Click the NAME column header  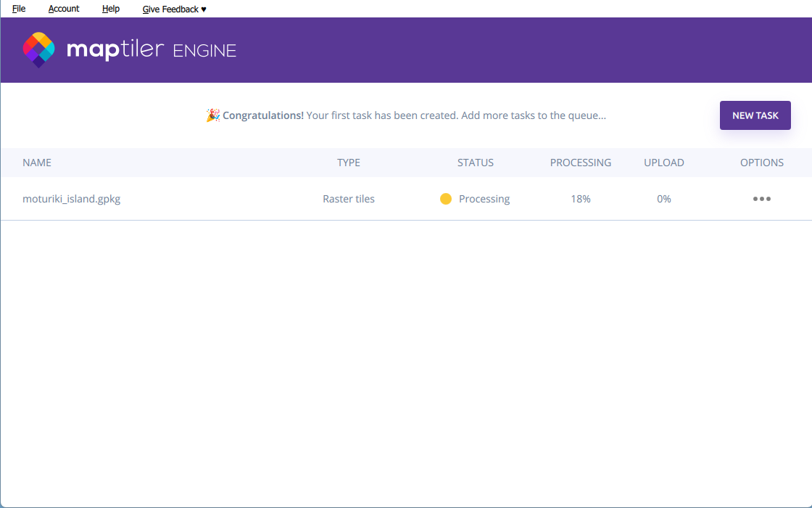[x=37, y=163]
